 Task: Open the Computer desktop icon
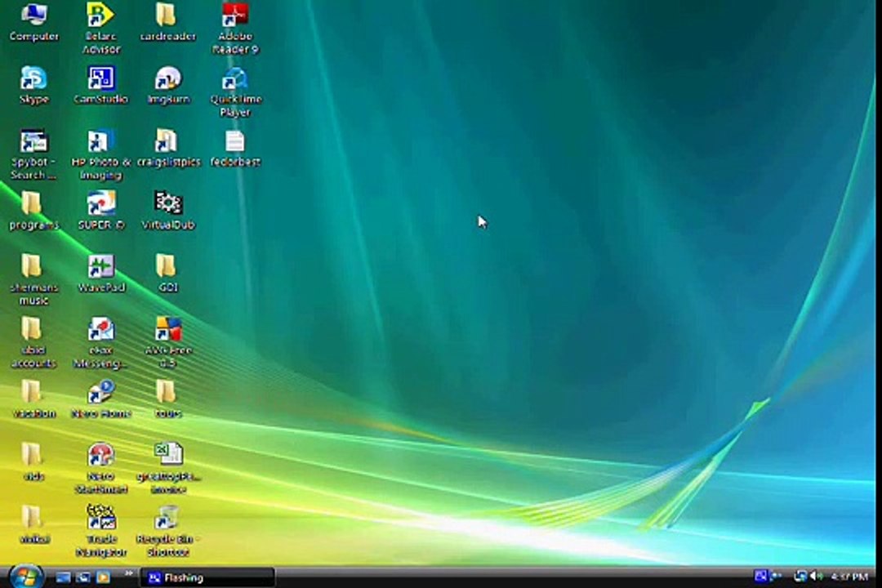[x=33, y=23]
